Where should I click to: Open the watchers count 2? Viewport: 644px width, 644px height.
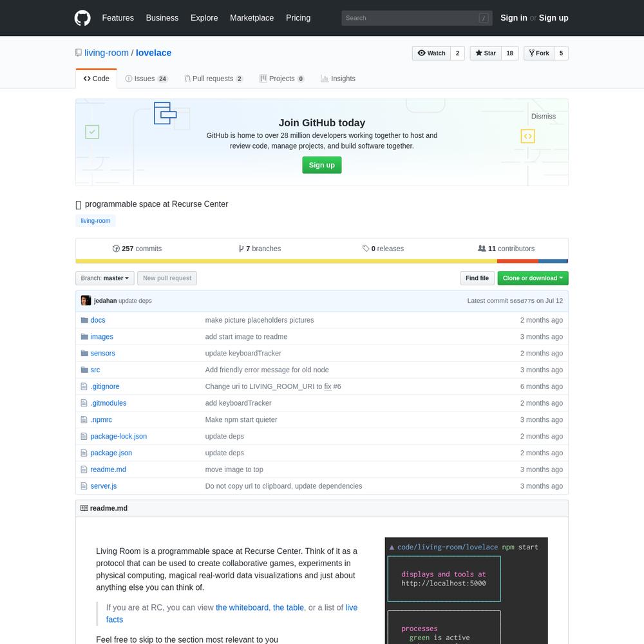tap(457, 53)
